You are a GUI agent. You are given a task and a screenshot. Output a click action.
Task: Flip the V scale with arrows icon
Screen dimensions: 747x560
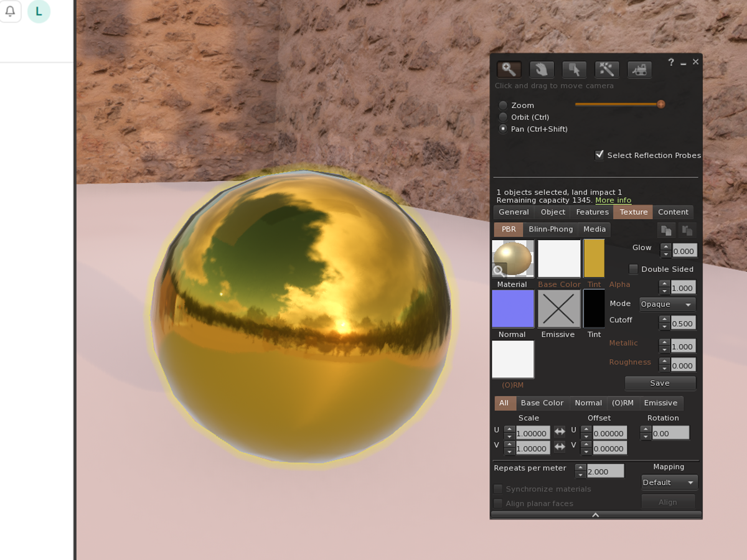[x=560, y=447]
